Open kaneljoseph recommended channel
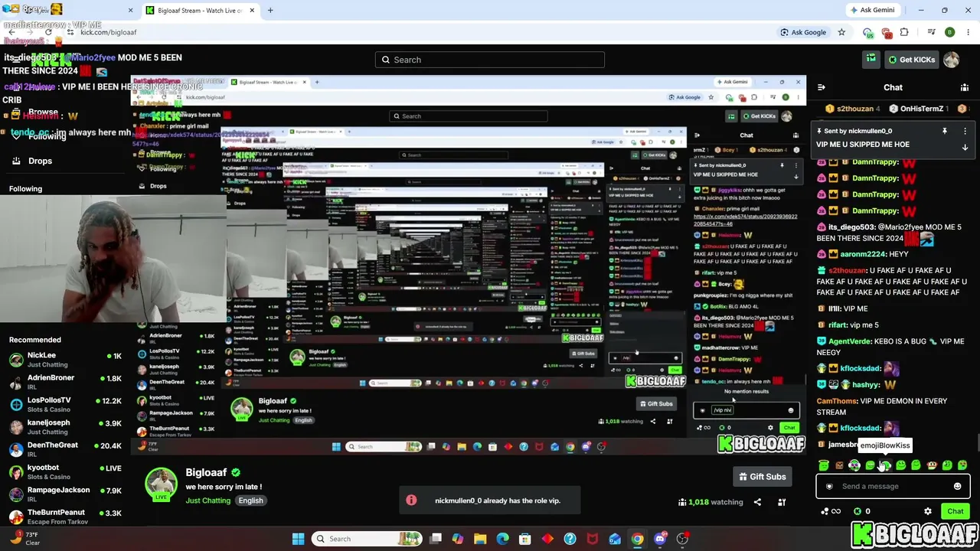Image resolution: width=980 pixels, height=551 pixels. coord(65,427)
